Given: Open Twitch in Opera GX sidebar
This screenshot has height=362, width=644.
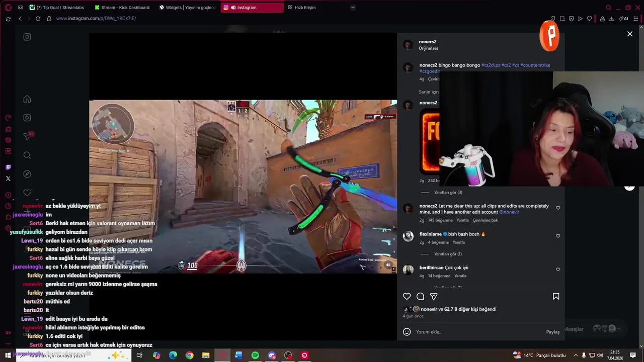Looking at the screenshot, I should [x=8, y=167].
